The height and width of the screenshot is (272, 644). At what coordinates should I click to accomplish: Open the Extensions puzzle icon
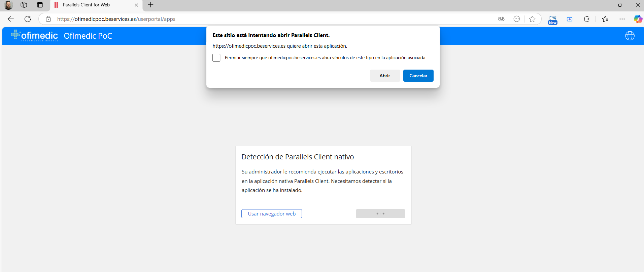587,19
